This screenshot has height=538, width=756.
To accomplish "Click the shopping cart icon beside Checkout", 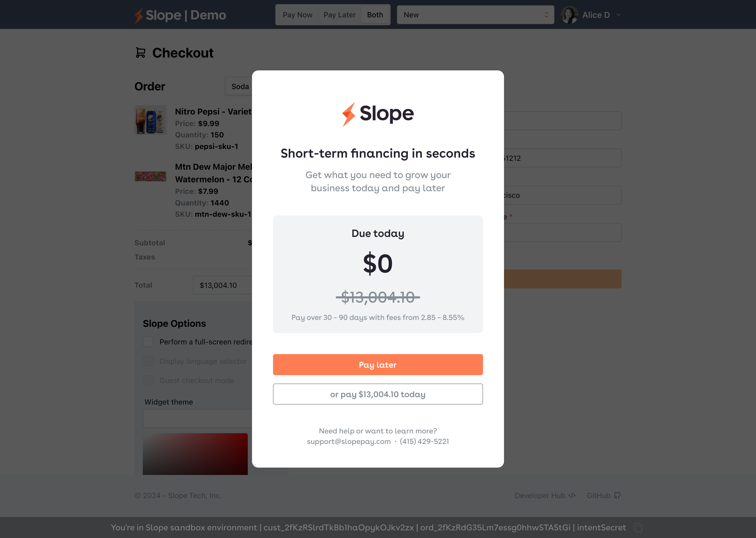I will [141, 53].
